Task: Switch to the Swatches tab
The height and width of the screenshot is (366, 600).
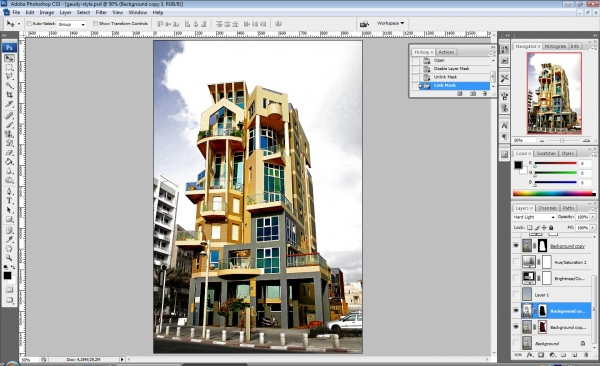Action: pyautogui.click(x=546, y=153)
